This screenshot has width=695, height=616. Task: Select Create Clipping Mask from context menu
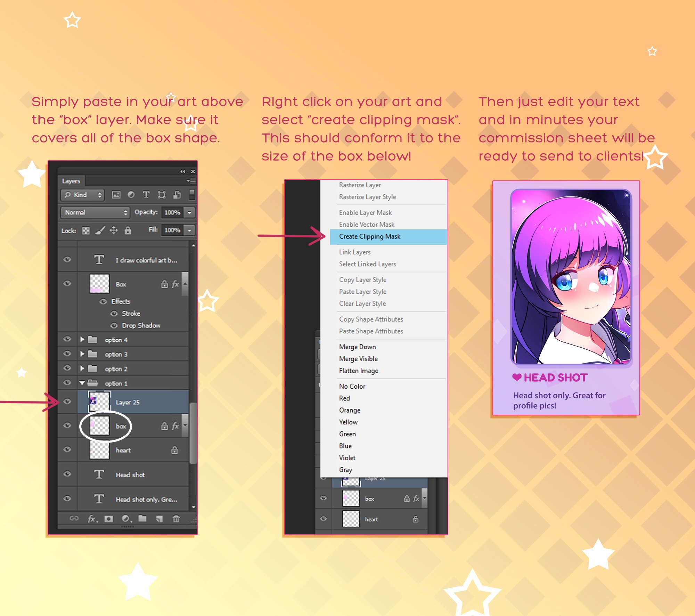click(x=369, y=236)
